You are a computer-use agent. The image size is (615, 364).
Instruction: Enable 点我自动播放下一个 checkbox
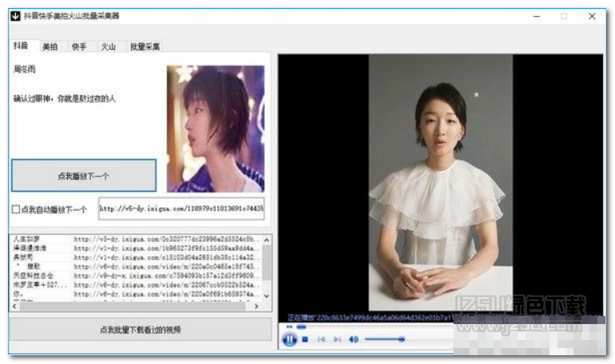coord(16,210)
